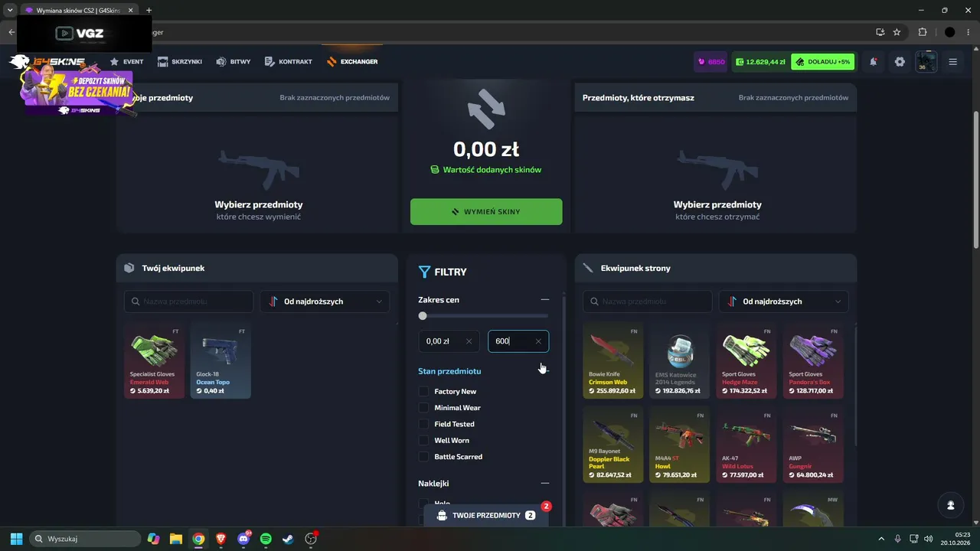The image size is (980, 551).
Task: Open the Chrome extensions puzzle icon
Action: [x=922, y=32]
